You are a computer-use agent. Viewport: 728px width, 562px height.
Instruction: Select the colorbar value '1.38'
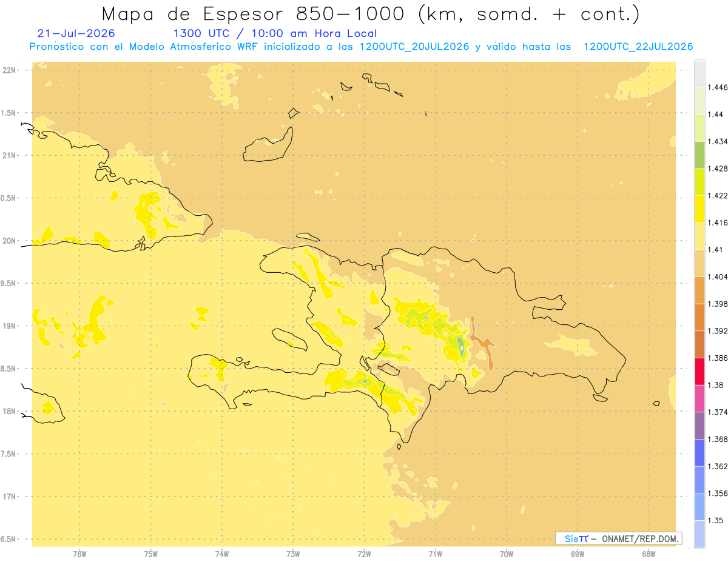pos(715,385)
